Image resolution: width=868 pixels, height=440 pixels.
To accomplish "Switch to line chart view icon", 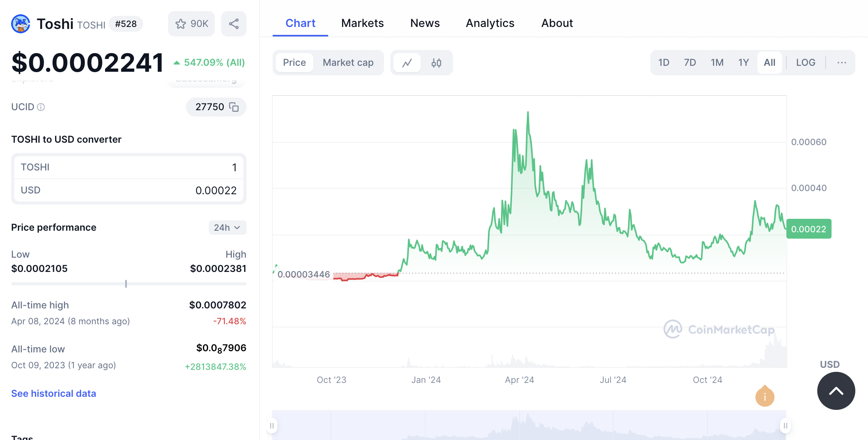I will (407, 63).
